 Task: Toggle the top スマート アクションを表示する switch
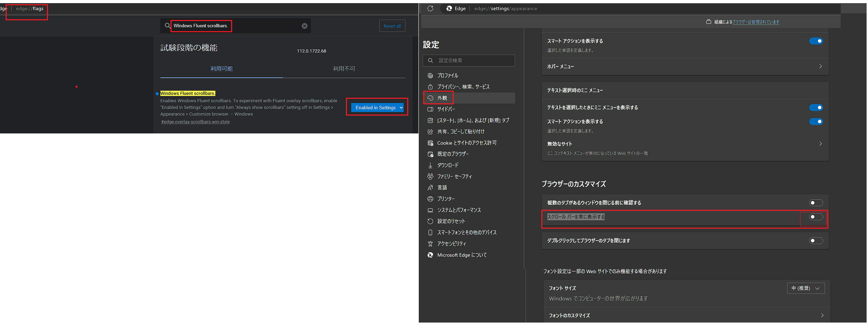[816, 41]
